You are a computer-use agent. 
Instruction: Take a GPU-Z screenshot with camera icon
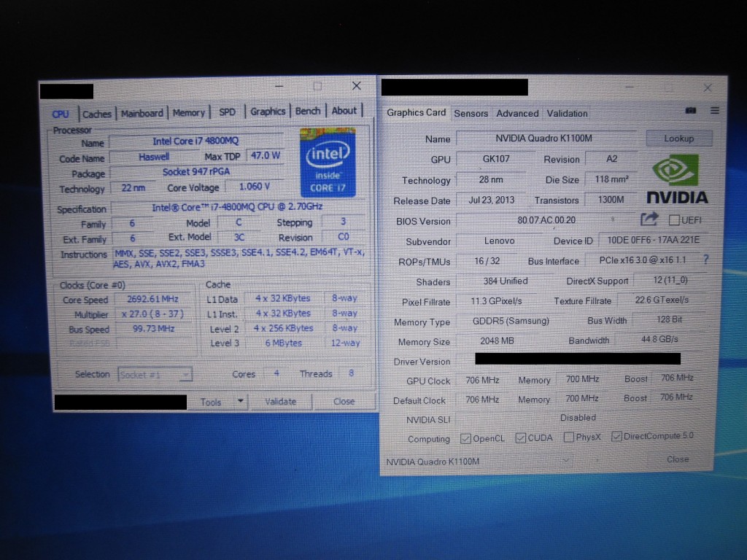click(690, 111)
